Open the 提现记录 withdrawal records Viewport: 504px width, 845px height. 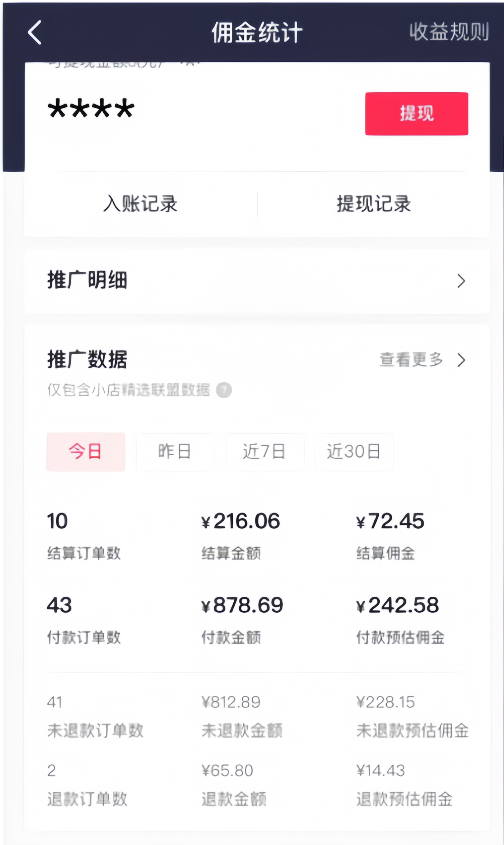point(373,204)
